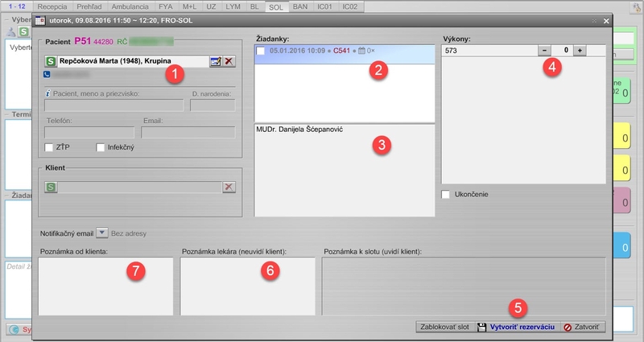
Task: Tick the Infekčný checkbox
Action: (x=101, y=147)
